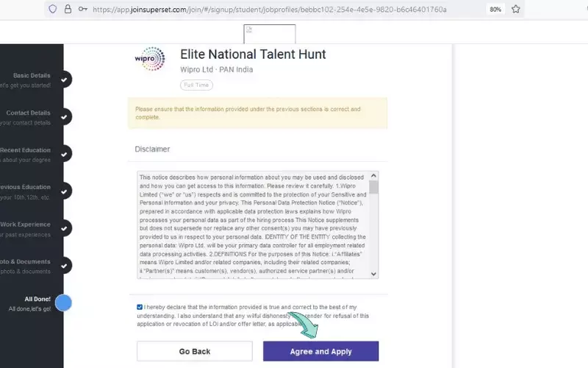
Task: Click the Wipro company logo
Action: [150, 59]
